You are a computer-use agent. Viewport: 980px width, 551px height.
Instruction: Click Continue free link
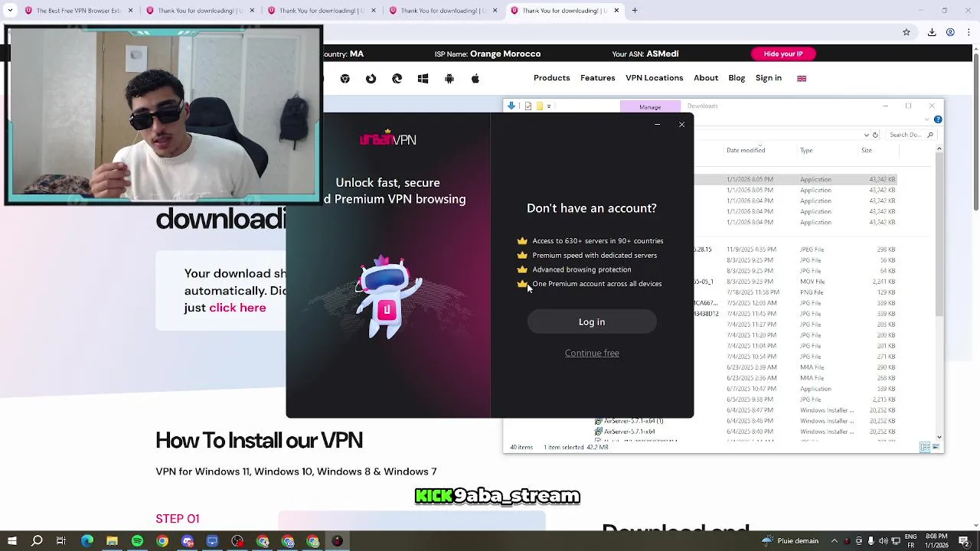pos(592,353)
